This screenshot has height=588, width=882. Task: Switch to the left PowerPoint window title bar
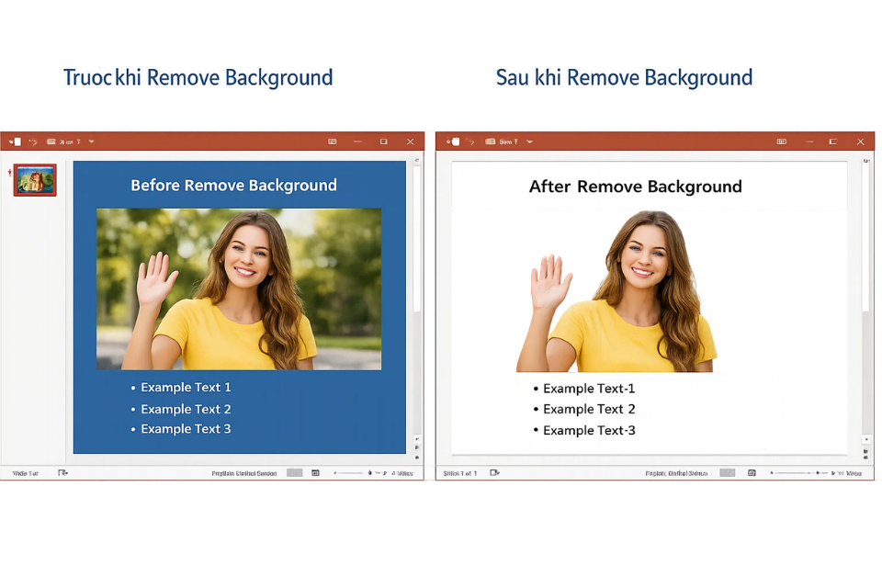[x=211, y=141]
